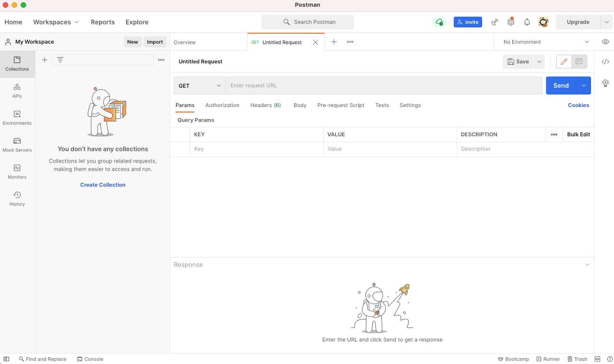Switch to the Overview tab
614x364 pixels.
click(x=185, y=42)
